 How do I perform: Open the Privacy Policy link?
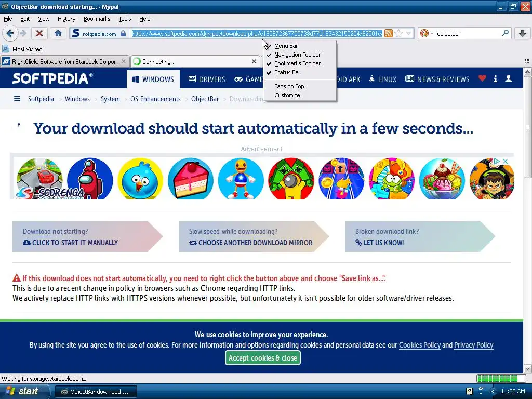pyautogui.click(x=473, y=345)
